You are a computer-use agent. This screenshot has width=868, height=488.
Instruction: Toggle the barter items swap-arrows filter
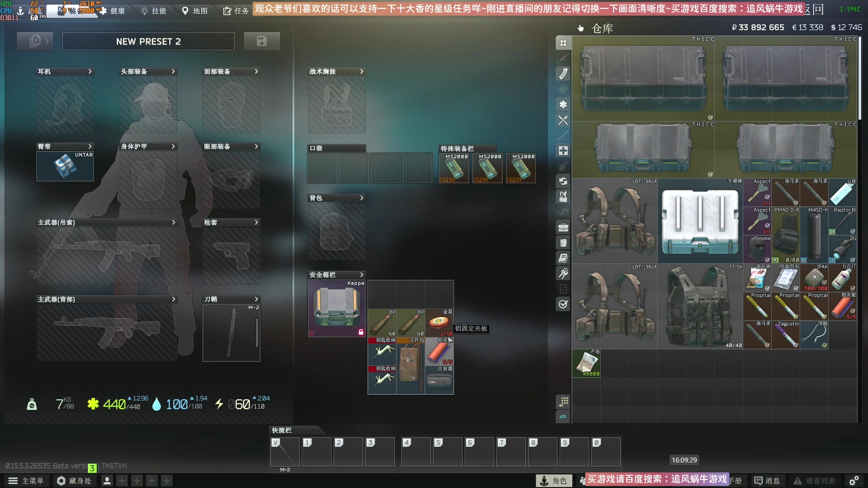[563, 181]
